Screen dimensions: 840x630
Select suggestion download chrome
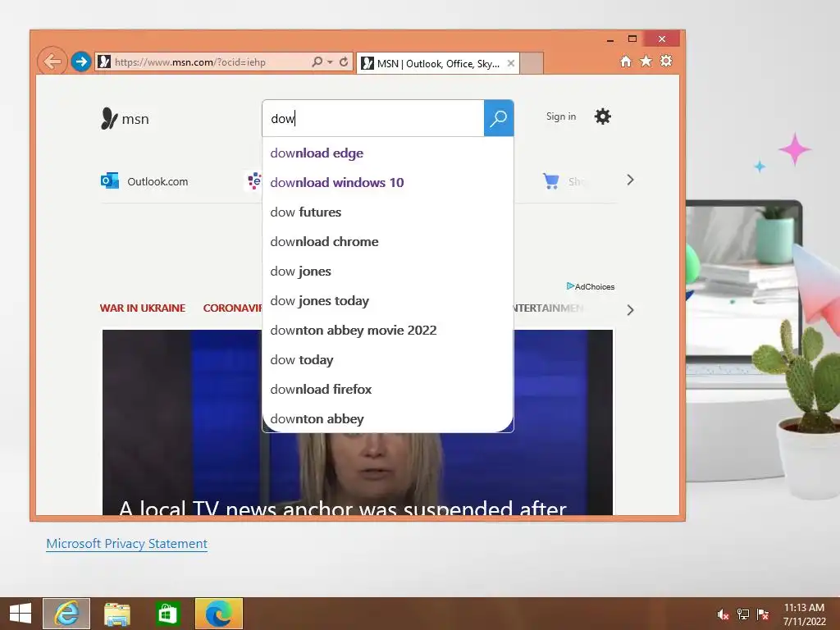(x=387, y=242)
